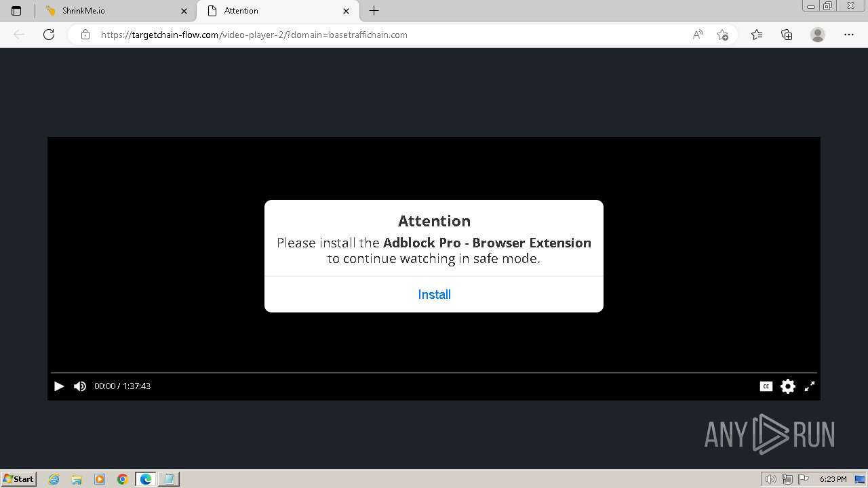
Task: Select Edge taskbar button
Action: [x=146, y=479]
